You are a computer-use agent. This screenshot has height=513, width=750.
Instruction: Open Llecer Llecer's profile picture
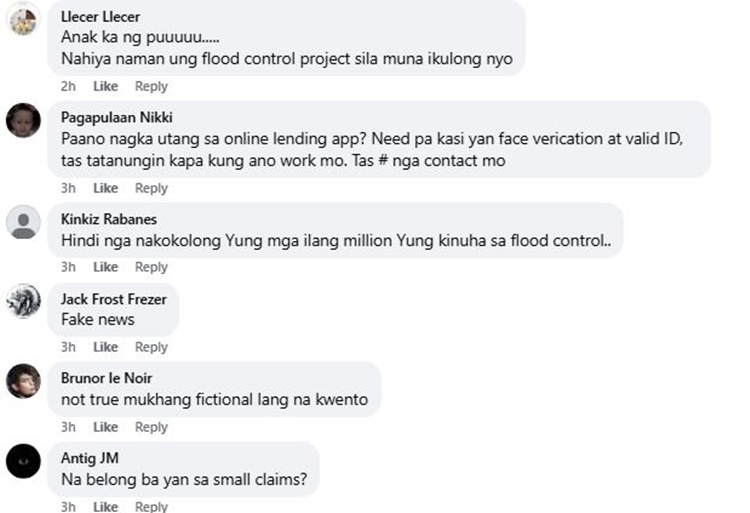(23, 19)
